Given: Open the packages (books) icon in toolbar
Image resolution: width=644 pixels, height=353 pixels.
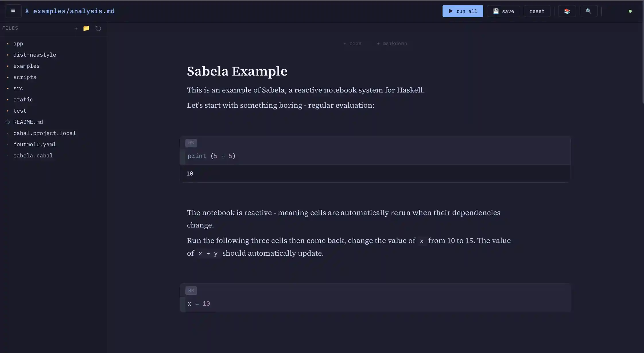Looking at the screenshot, I should (x=566, y=11).
